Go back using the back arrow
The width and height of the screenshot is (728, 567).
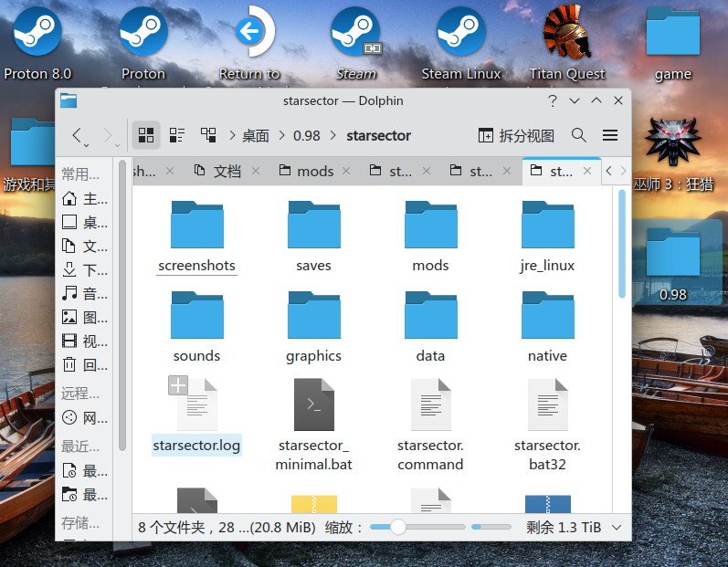79,135
